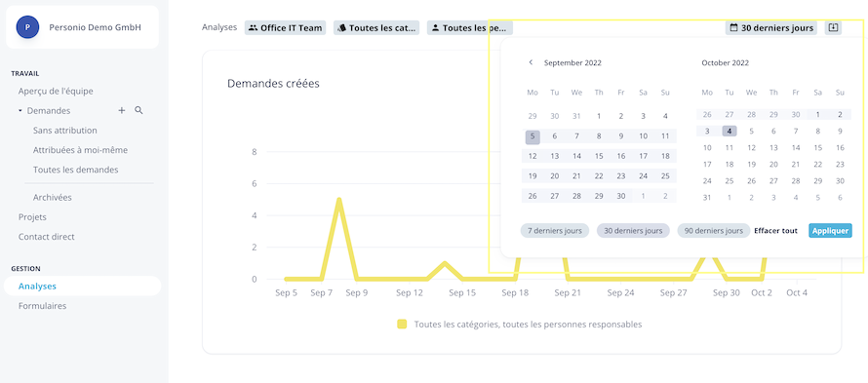Select the 7 derniers jours preset
Screen dimensions: 868x383
555,231
